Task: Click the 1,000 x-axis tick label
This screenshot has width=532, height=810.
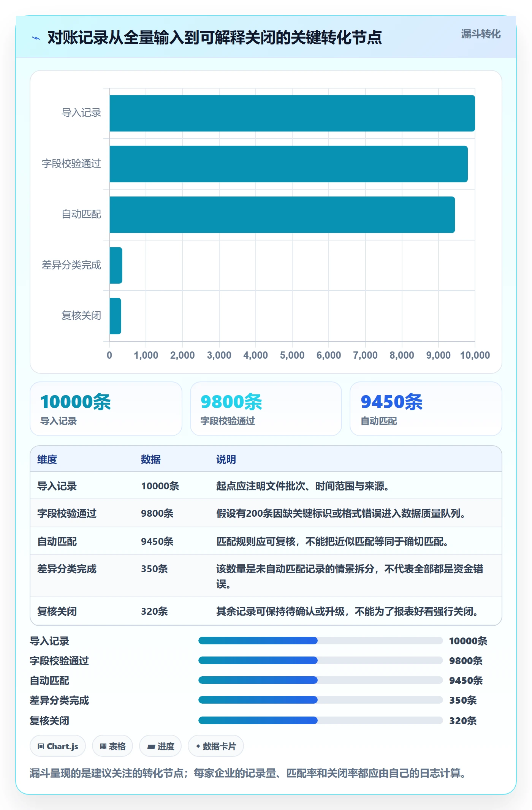Action: click(146, 355)
